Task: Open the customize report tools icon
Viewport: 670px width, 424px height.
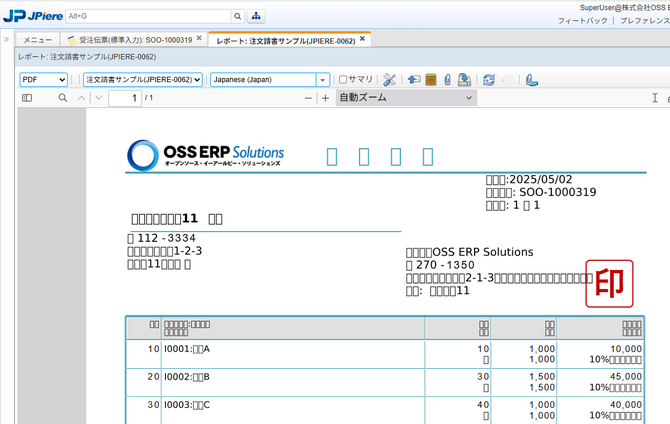Action: (x=389, y=80)
